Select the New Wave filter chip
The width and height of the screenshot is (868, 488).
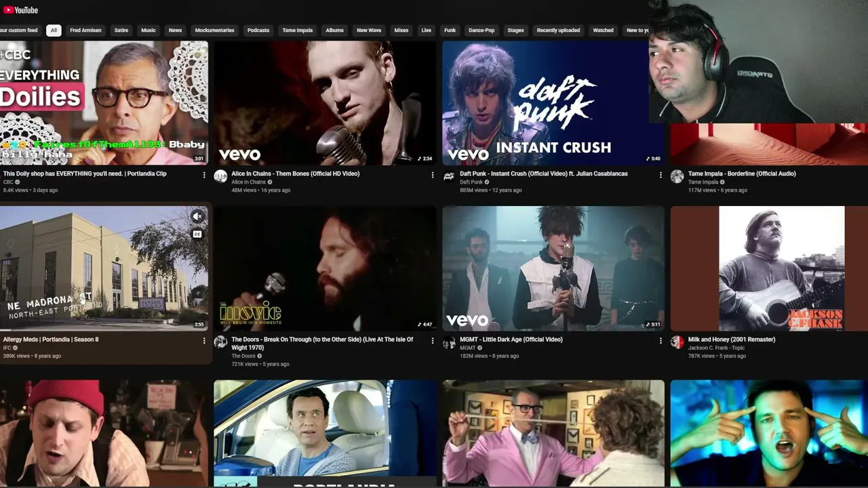pos(369,30)
